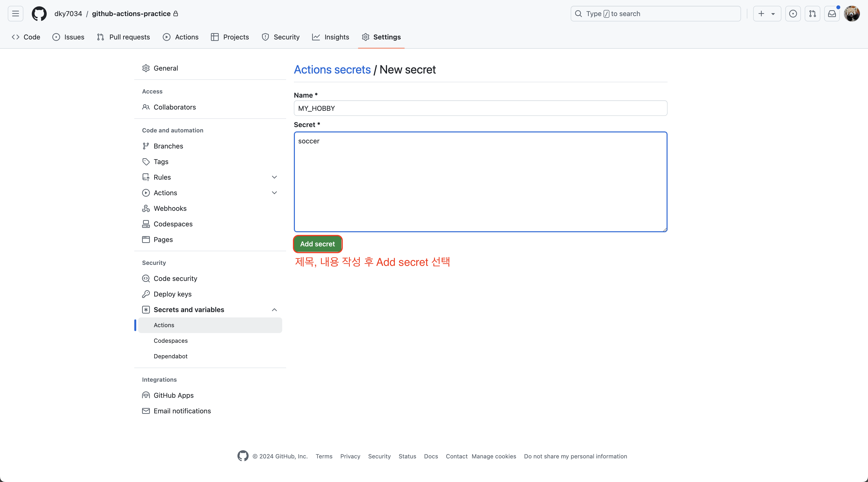Click the Add secret button
This screenshot has height=482, width=868.
[x=317, y=244]
